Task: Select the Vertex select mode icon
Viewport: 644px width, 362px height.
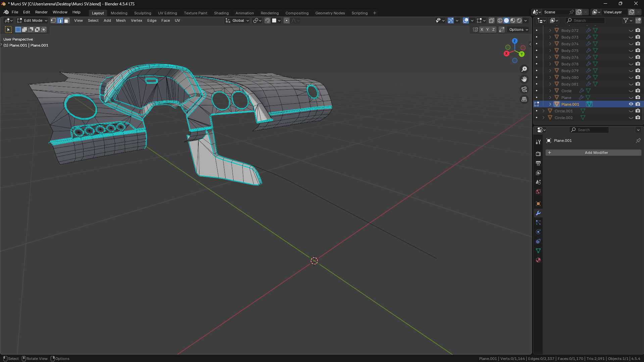Action: click(53, 20)
